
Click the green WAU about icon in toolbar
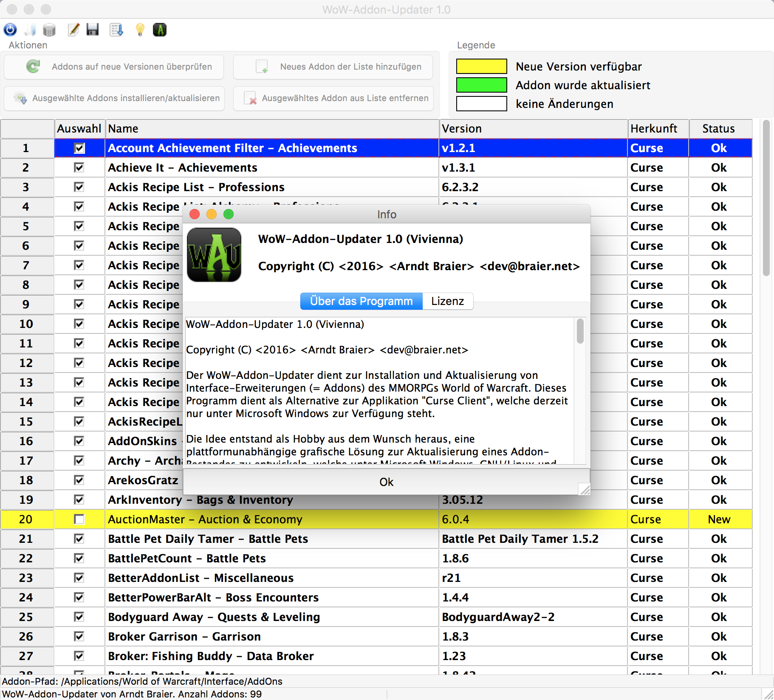(x=160, y=30)
